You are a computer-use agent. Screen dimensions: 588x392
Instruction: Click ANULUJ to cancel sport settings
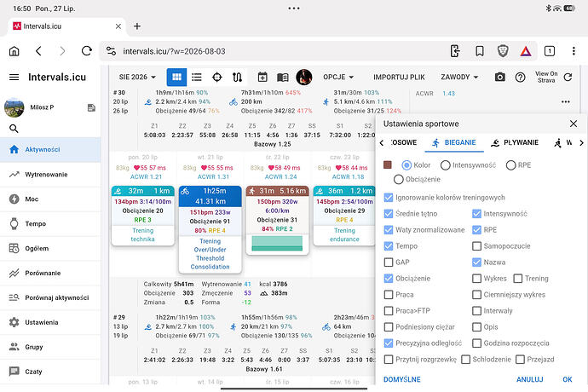coord(529,379)
